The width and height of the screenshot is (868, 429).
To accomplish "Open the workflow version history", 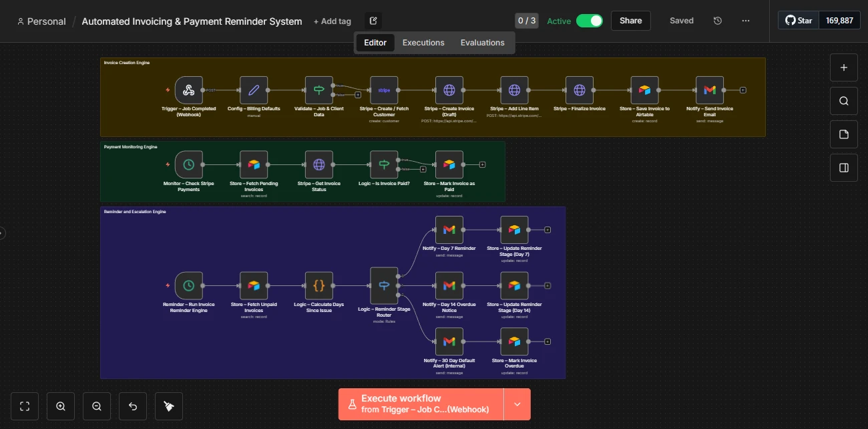I will click(x=717, y=21).
